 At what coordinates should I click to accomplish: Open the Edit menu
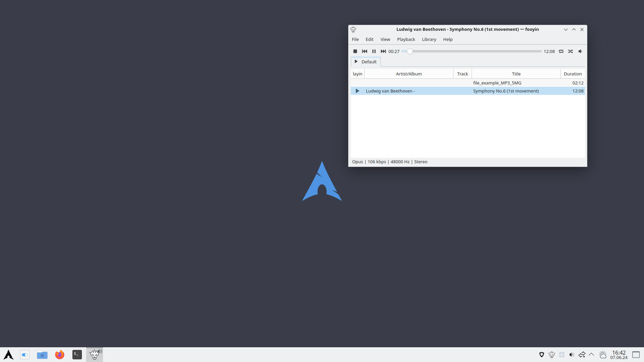coord(369,39)
